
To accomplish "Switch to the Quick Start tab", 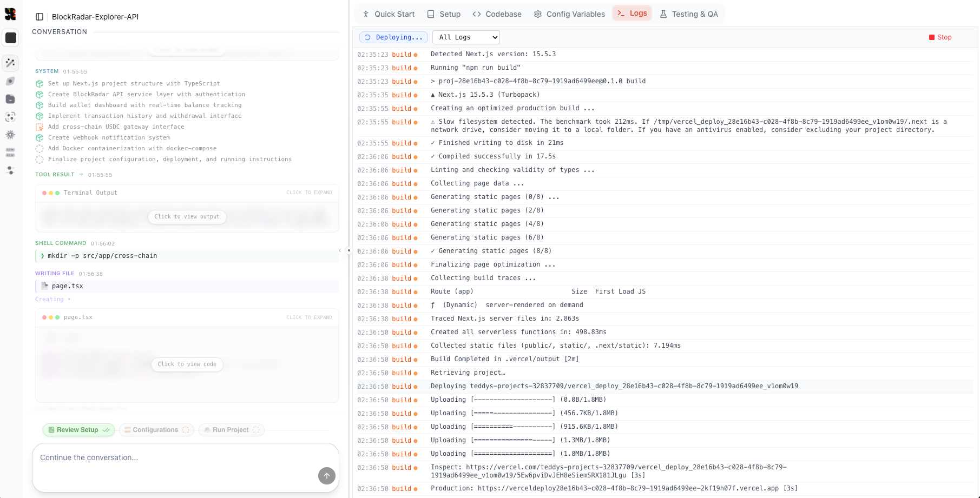I will [389, 14].
